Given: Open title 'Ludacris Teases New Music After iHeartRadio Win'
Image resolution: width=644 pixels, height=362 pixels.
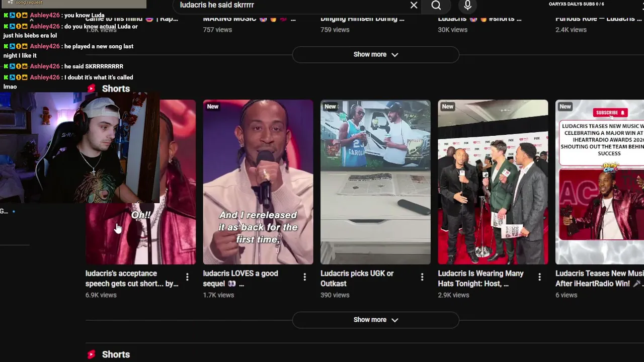Looking at the screenshot, I should click(600, 279).
